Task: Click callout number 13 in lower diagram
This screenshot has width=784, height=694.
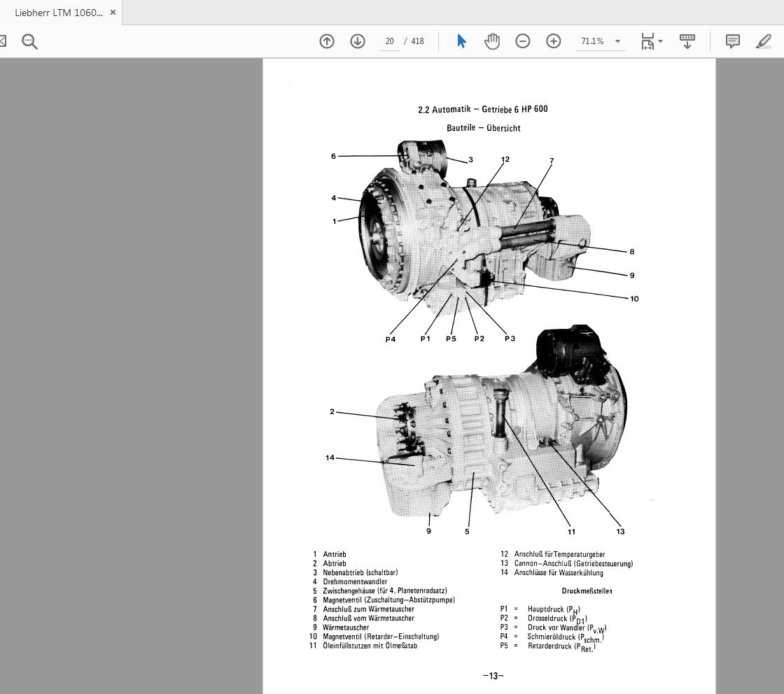Action: 620,532
